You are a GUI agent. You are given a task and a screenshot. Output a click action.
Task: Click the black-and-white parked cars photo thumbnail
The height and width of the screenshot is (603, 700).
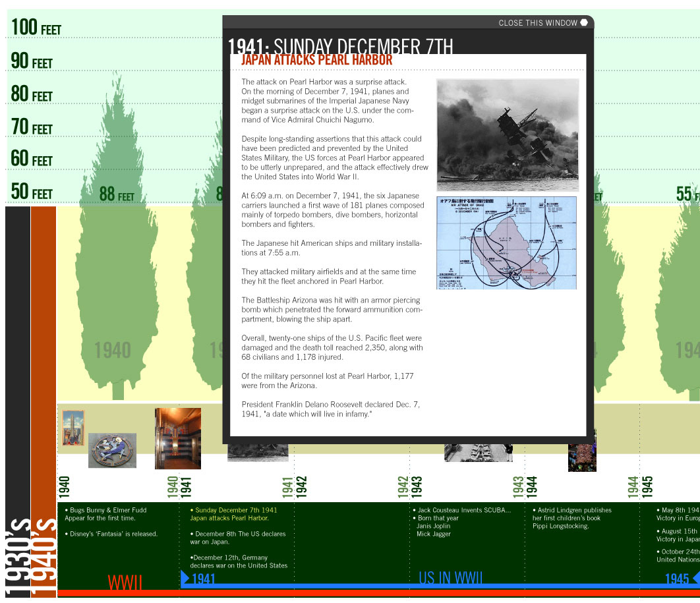click(479, 453)
